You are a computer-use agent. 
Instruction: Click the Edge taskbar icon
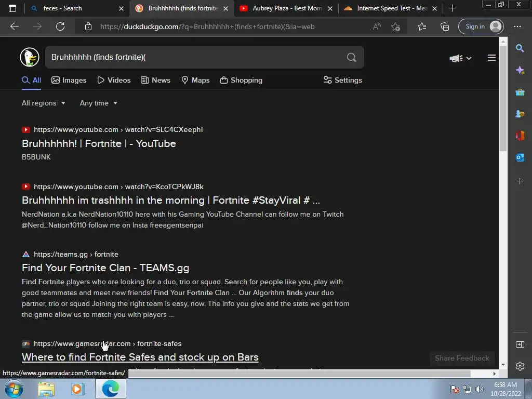(x=110, y=389)
